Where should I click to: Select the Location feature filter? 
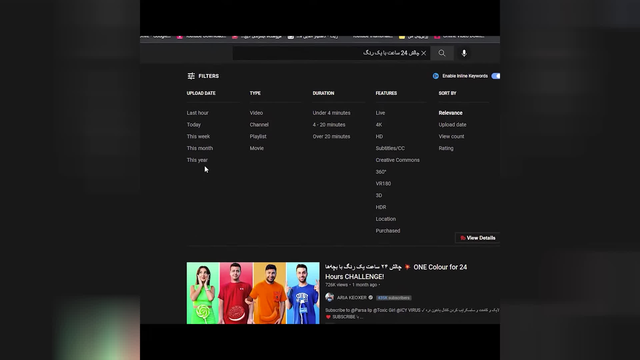(386, 219)
